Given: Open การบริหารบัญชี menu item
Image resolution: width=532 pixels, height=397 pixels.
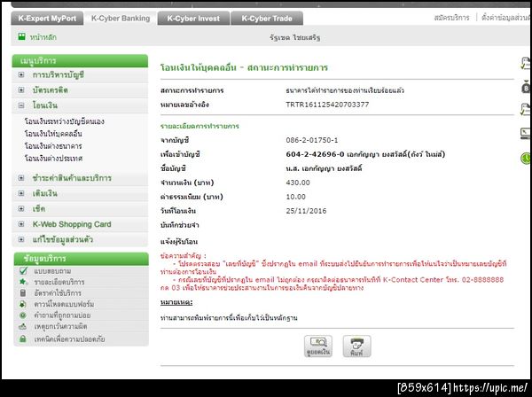Looking at the screenshot, I should (59, 74).
